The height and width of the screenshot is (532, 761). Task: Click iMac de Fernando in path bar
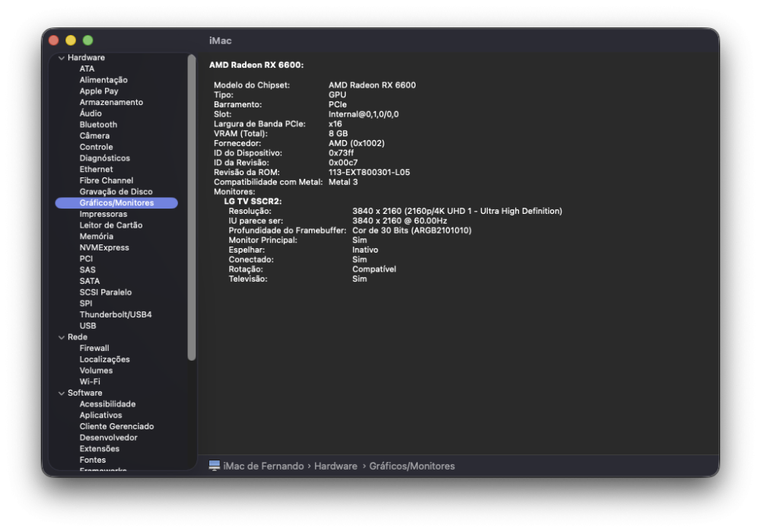tap(263, 466)
